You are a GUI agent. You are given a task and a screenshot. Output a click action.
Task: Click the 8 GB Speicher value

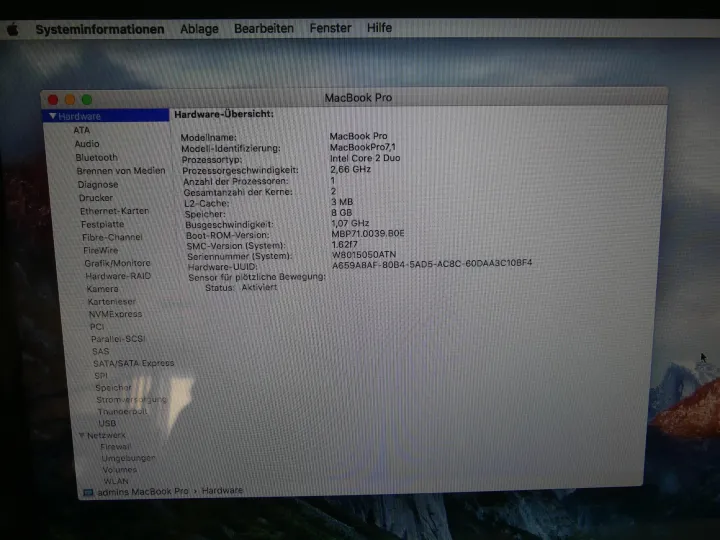click(342, 213)
